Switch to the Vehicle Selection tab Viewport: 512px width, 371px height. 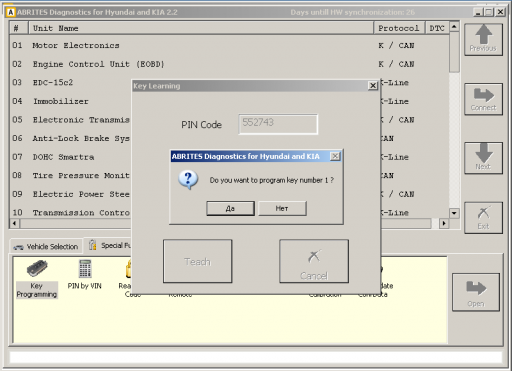(46, 246)
